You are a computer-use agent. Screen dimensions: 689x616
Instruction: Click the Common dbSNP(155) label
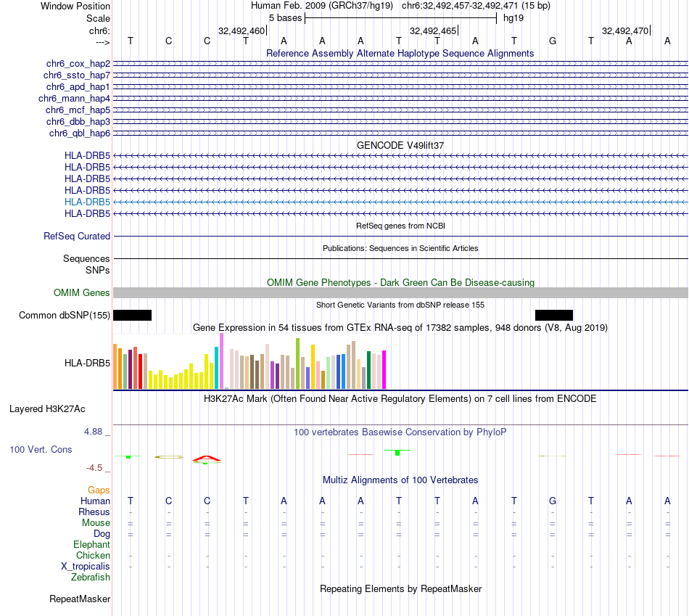click(65, 315)
